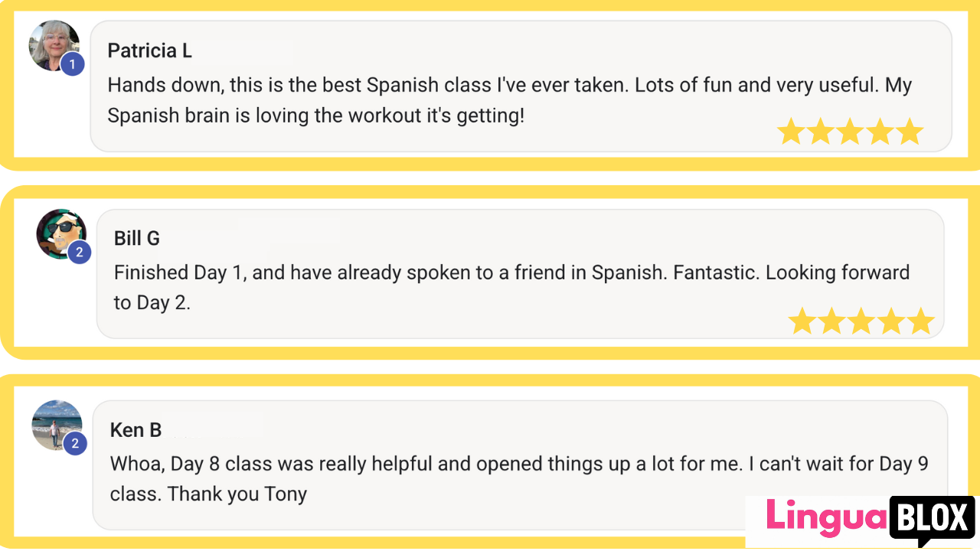Select Ken B's review about Day 8 class
The height and width of the screenshot is (551, 980).
pos(518,478)
